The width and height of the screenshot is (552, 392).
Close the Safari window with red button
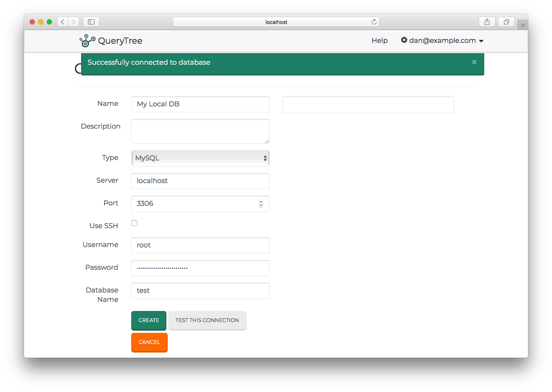point(32,22)
